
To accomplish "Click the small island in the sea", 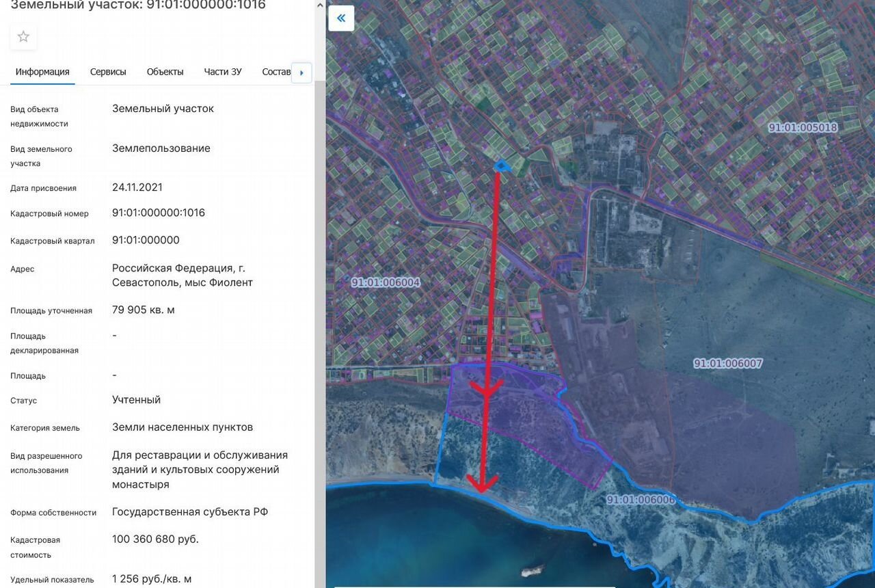I will [x=532, y=571].
